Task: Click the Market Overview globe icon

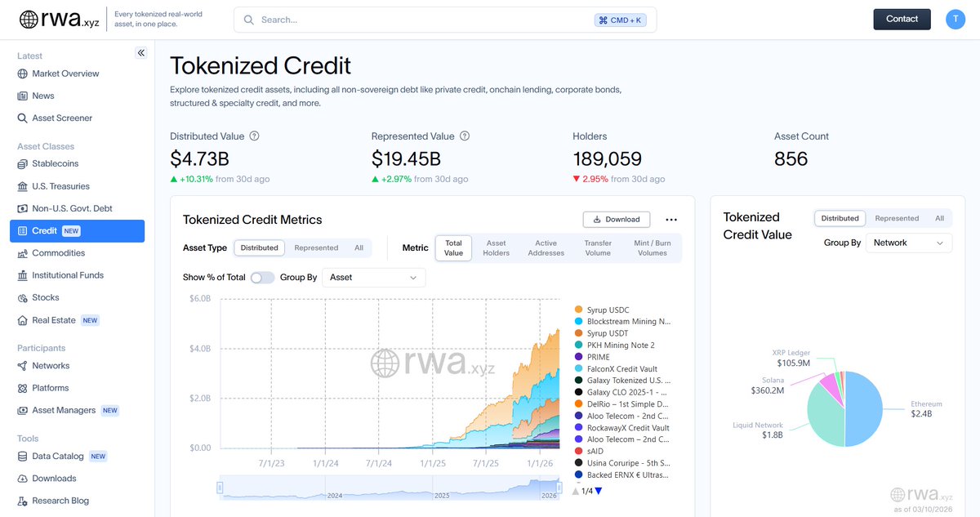Action: pos(23,74)
